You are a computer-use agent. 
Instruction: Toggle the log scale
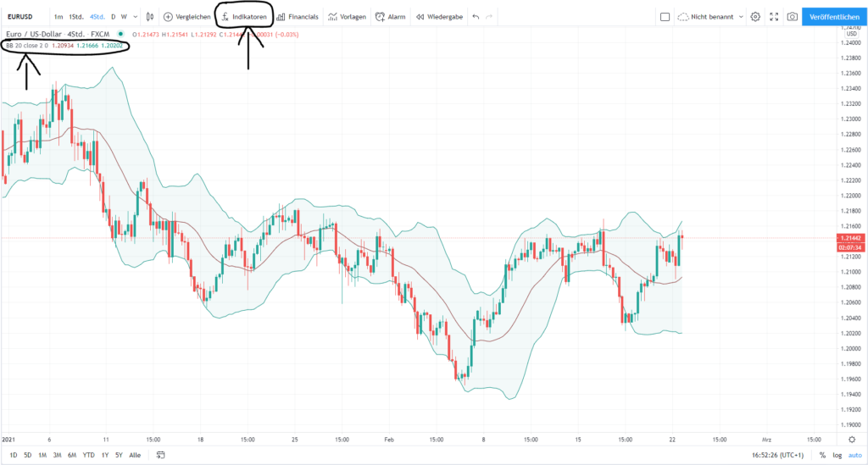(837, 455)
